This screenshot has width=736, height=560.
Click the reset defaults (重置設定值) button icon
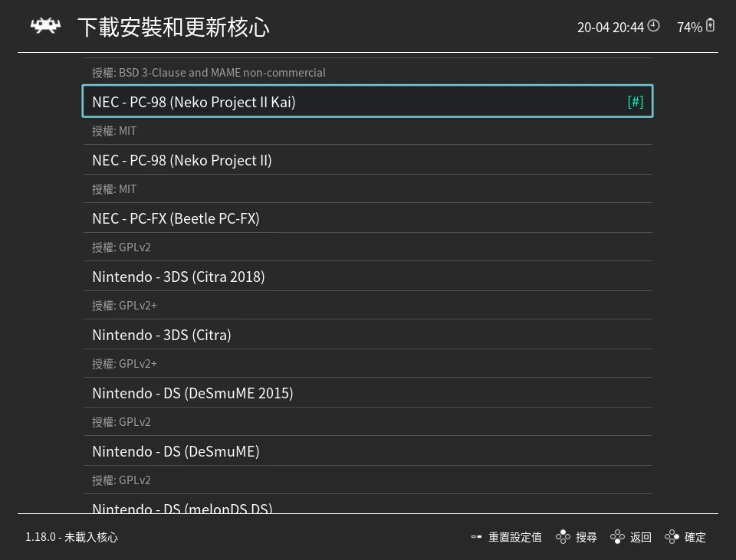point(476,536)
